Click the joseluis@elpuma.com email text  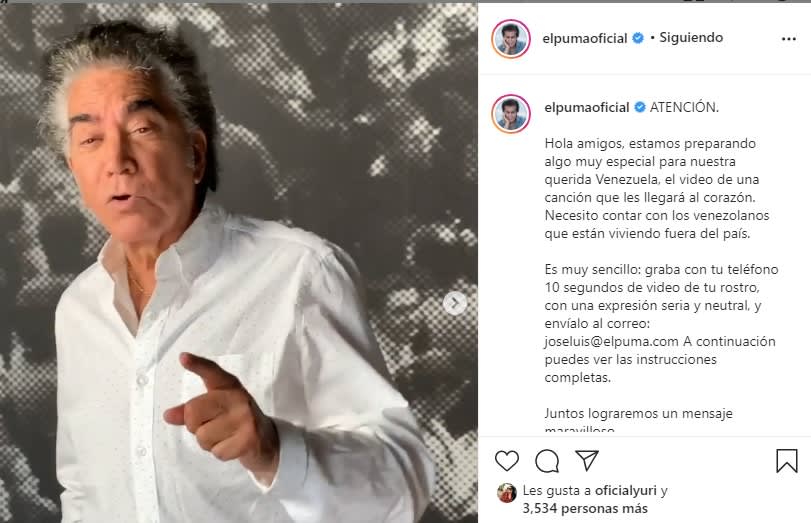click(611, 341)
